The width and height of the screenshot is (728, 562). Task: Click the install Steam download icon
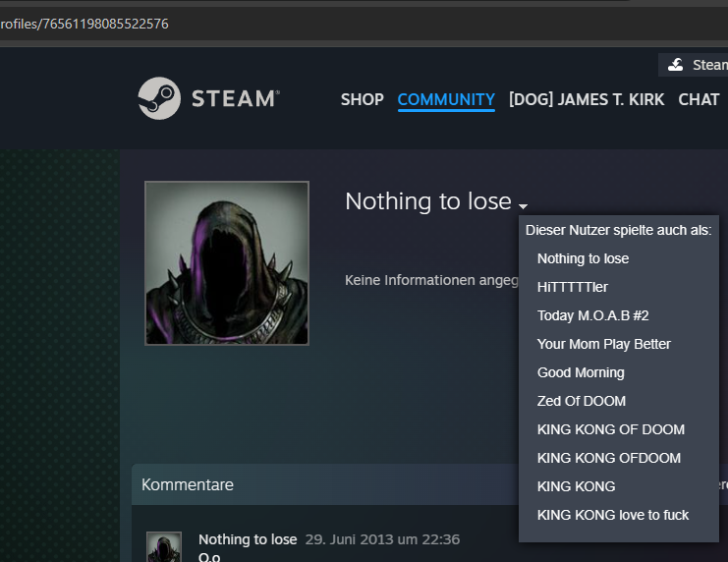pyautogui.click(x=675, y=65)
